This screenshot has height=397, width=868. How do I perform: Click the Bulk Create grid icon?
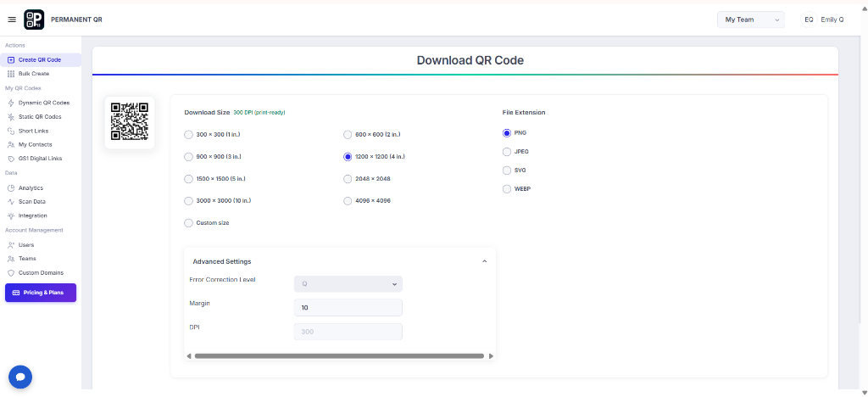point(11,74)
